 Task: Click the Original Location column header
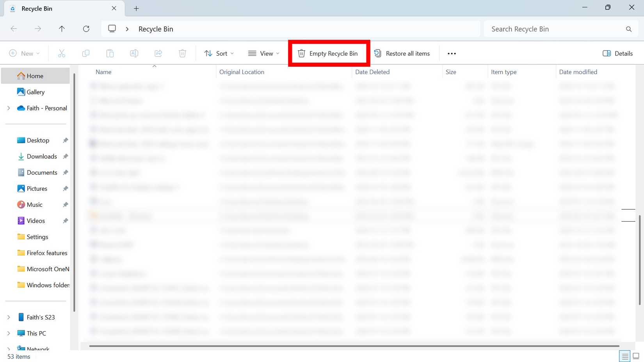point(242,72)
